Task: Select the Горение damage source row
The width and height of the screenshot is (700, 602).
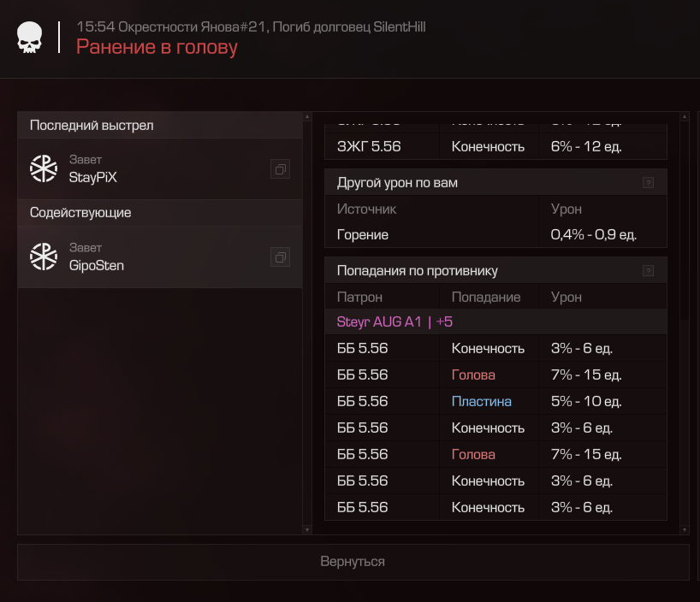Action: (495, 234)
